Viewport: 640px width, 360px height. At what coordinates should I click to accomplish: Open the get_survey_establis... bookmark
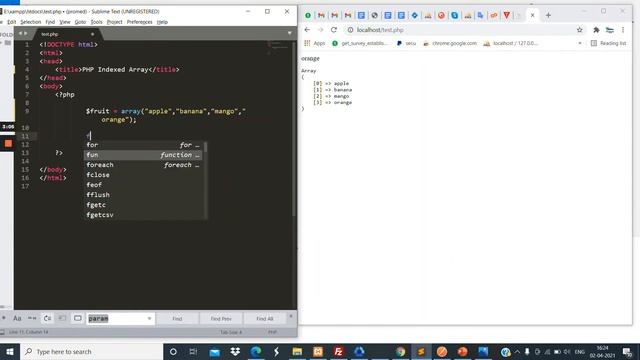359,43
